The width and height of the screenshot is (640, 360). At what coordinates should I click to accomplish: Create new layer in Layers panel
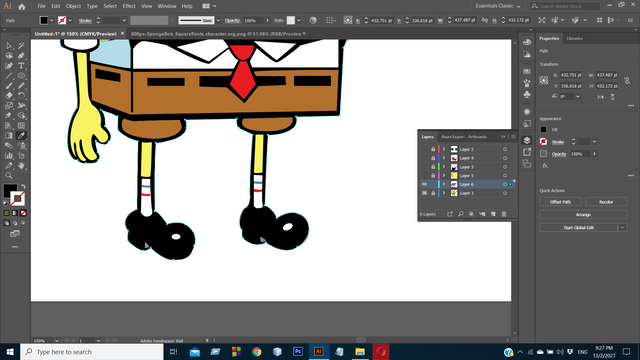[x=493, y=214]
